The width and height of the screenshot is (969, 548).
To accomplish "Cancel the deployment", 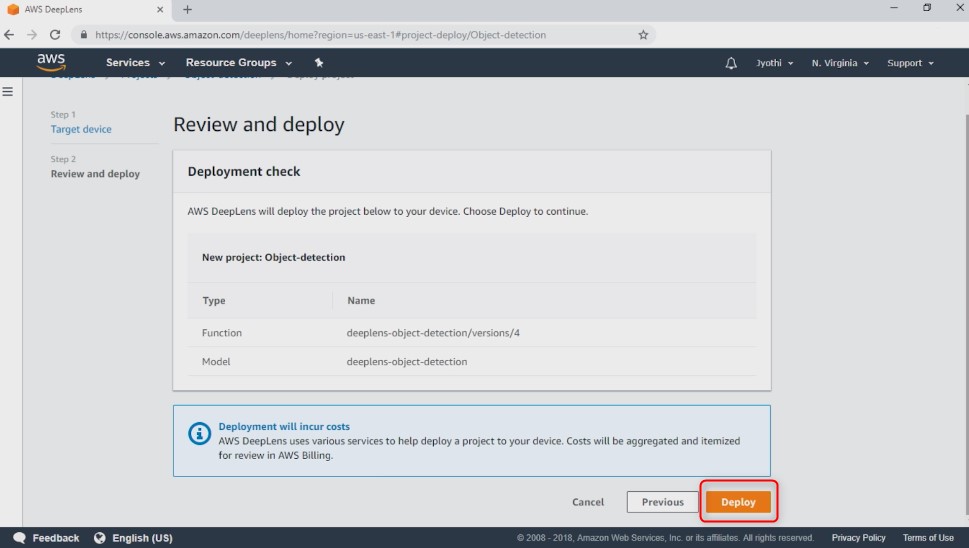I will [588, 502].
